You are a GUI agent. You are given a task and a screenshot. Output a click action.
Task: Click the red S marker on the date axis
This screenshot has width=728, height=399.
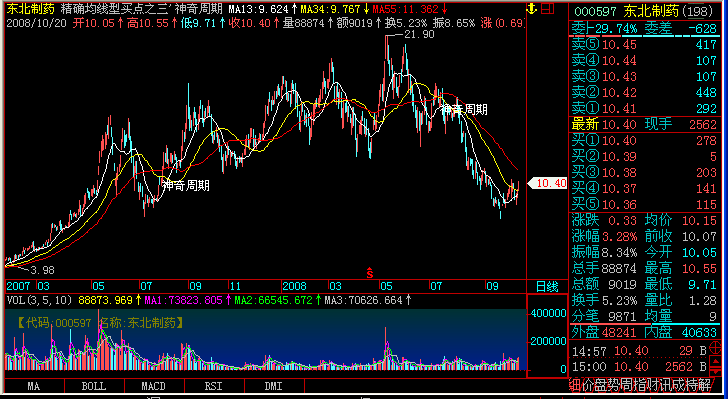pyautogui.click(x=370, y=273)
